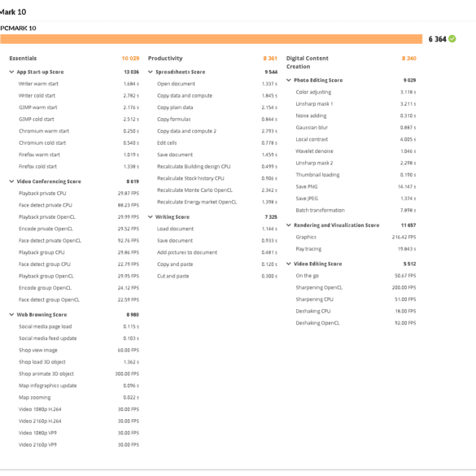Click Recalculate Building design CPU row
The width and height of the screenshot is (476, 476).
[217, 167]
